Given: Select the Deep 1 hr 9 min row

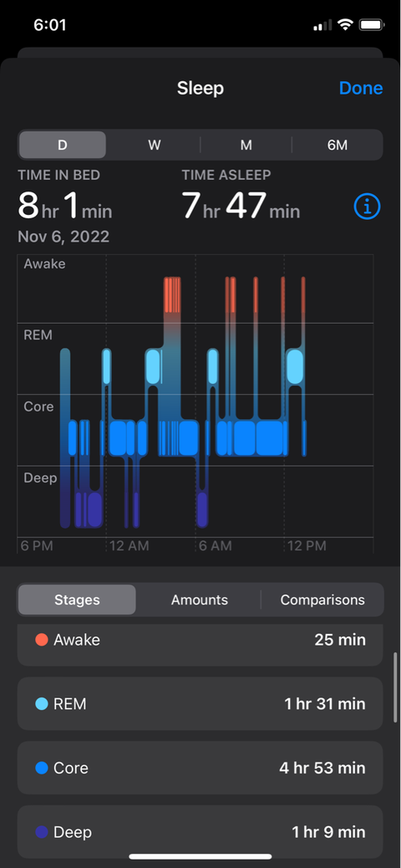Looking at the screenshot, I should click(200, 832).
